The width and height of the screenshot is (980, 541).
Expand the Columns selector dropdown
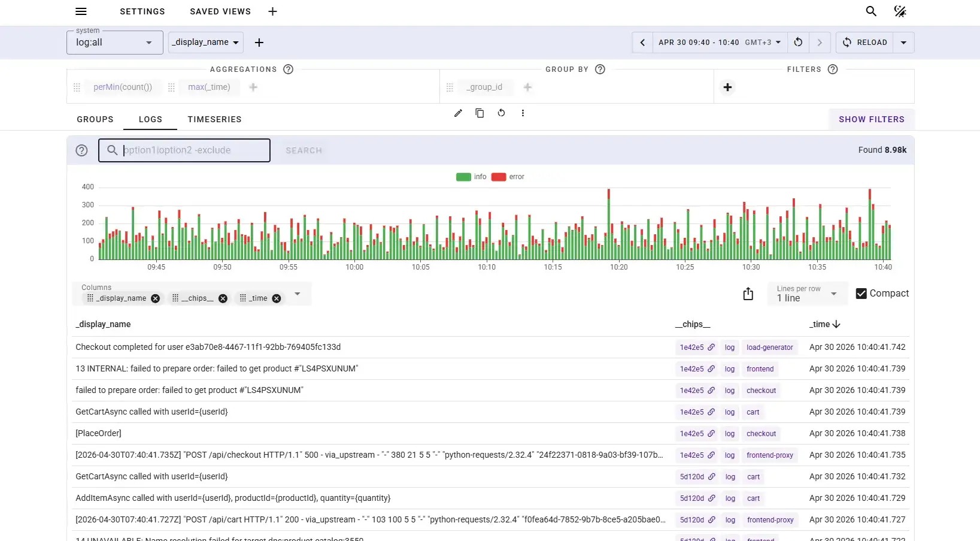pyautogui.click(x=298, y=294)
